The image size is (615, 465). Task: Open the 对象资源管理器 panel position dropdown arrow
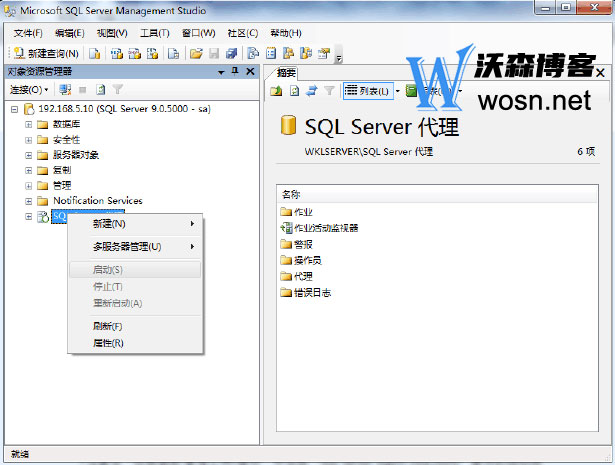click(x=221, y=72)
